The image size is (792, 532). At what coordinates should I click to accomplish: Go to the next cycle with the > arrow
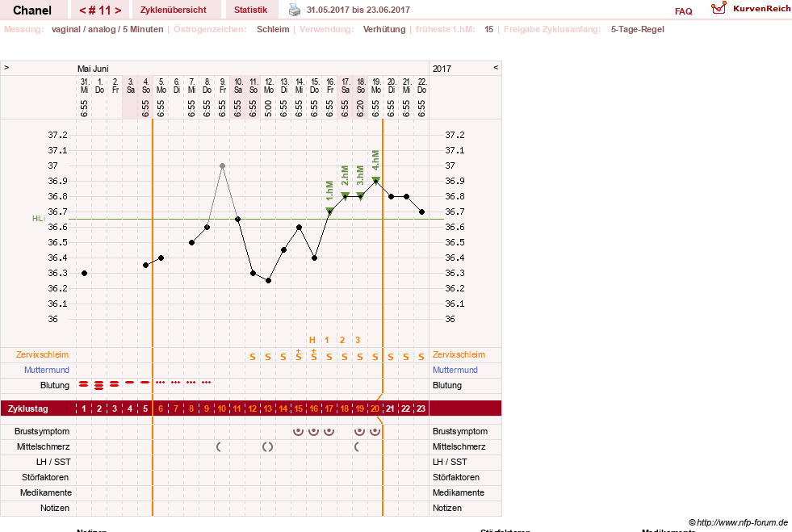[118, 10]
